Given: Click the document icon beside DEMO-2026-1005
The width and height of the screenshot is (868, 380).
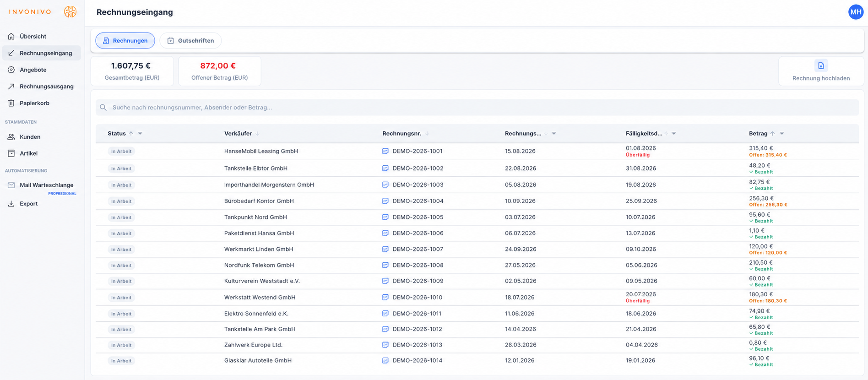Looking at the screenshot, I should [385, 217].
